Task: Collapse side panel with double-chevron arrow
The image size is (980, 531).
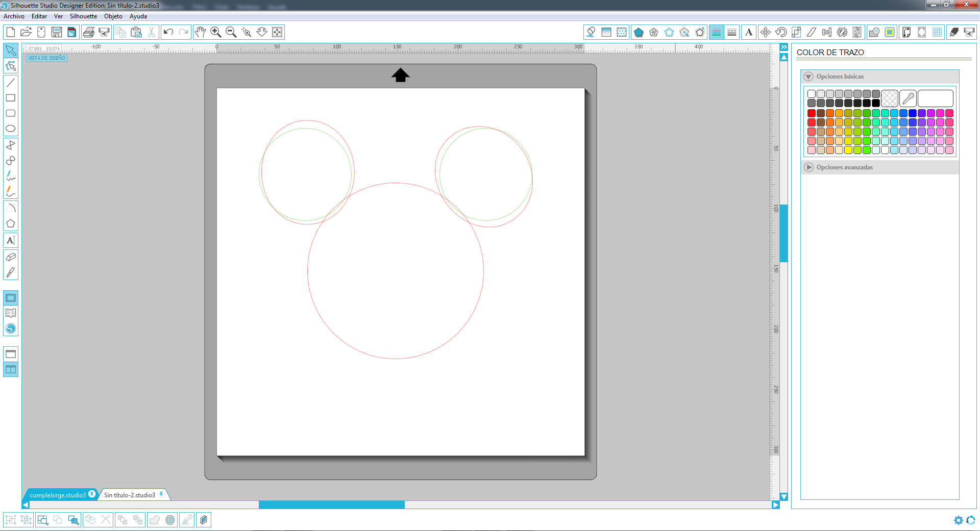Action: click(x=784, y=47)
